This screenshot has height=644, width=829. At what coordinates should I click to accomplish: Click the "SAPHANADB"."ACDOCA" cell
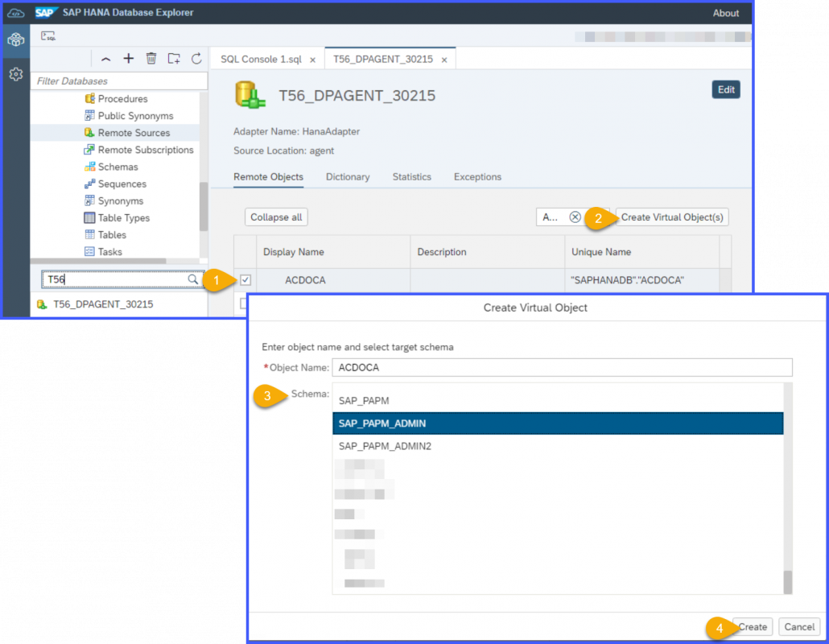point(641,280)
